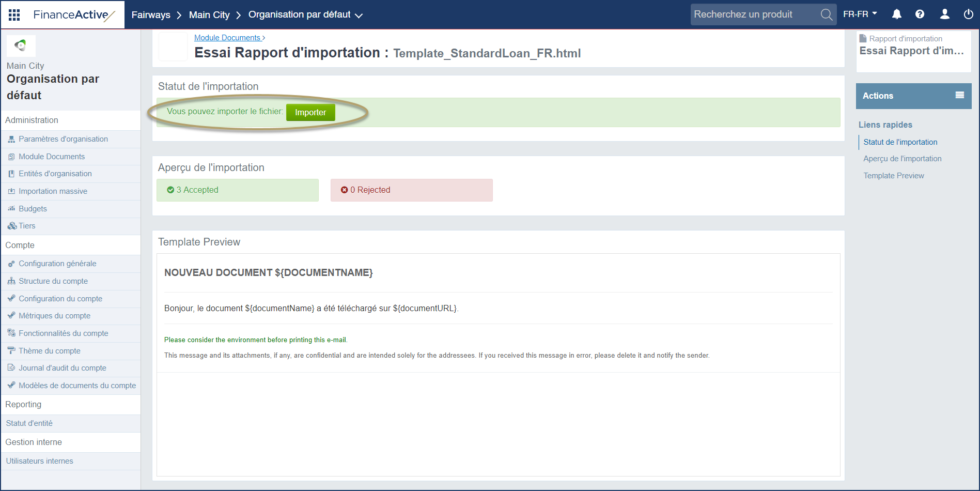980x491 pixels.
Task: Toggle the 3 Accepted status panel
Action: pos(238,190)
